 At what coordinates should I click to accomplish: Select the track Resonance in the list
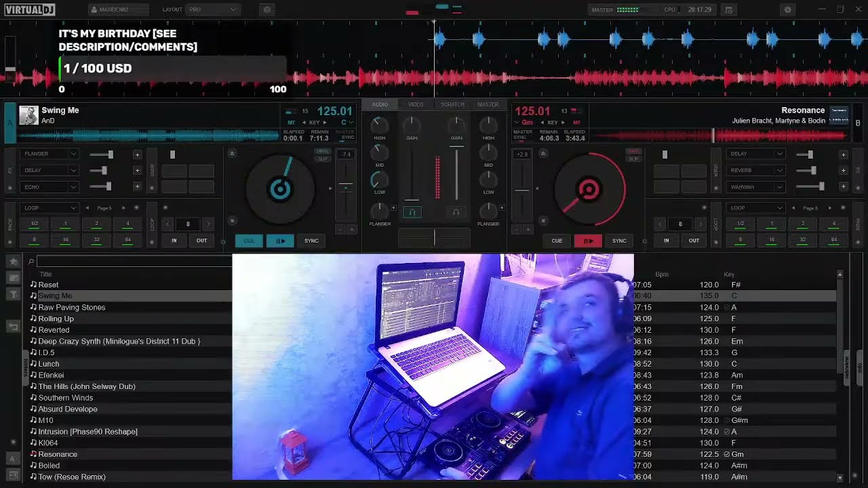[58, 454]
